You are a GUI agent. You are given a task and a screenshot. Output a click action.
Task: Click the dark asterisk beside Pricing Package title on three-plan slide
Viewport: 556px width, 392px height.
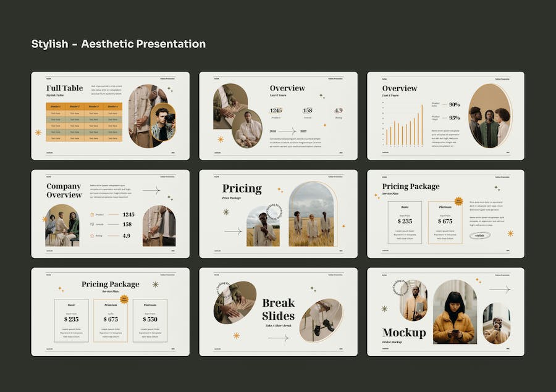pos(155,285)
